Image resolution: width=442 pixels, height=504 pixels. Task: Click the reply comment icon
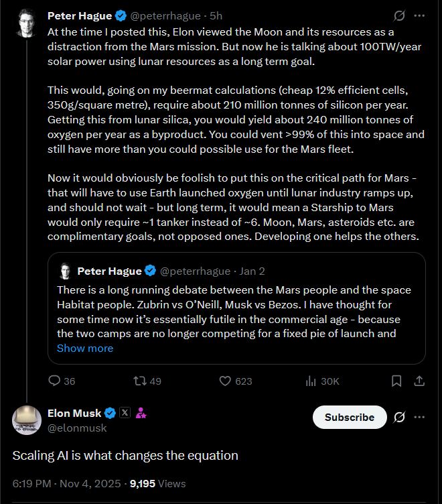55,381
